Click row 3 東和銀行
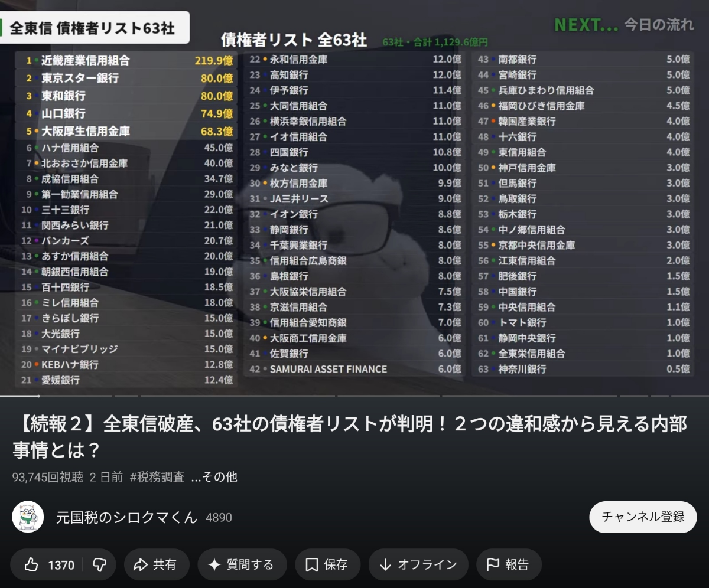 click(x=126, y=96)
